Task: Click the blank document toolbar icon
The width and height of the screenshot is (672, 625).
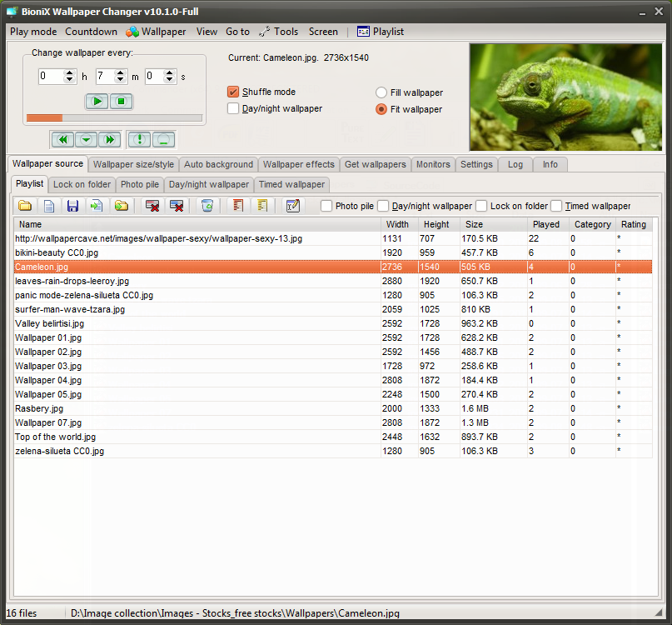Action: 49,206
